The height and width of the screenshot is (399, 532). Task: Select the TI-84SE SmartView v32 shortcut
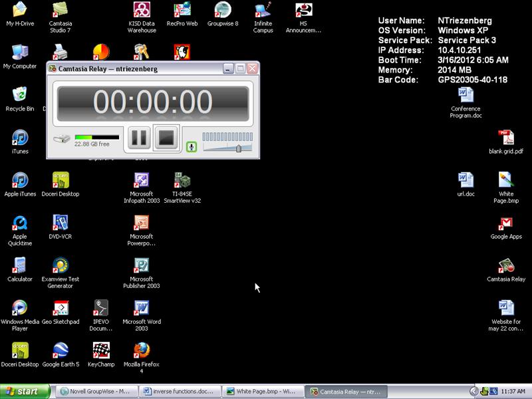pyautogui.click(x=182, y=188)
